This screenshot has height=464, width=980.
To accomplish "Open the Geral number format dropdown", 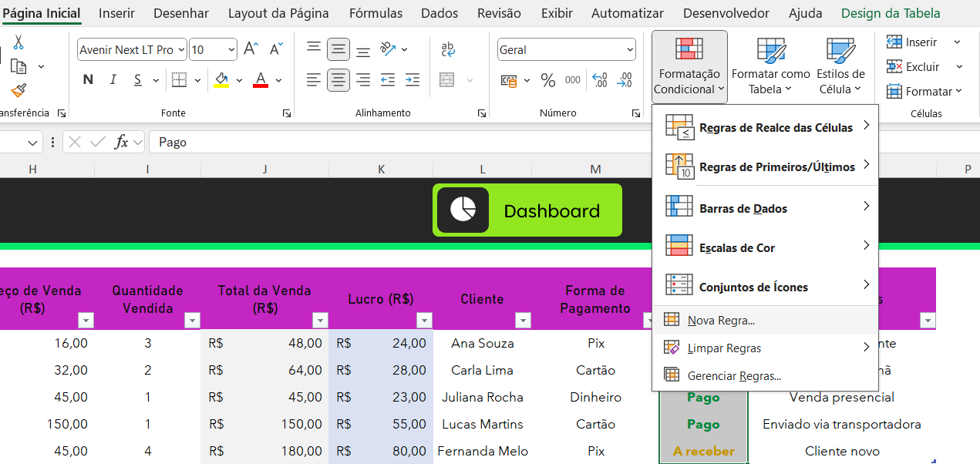I will click(x=630, y=49).
